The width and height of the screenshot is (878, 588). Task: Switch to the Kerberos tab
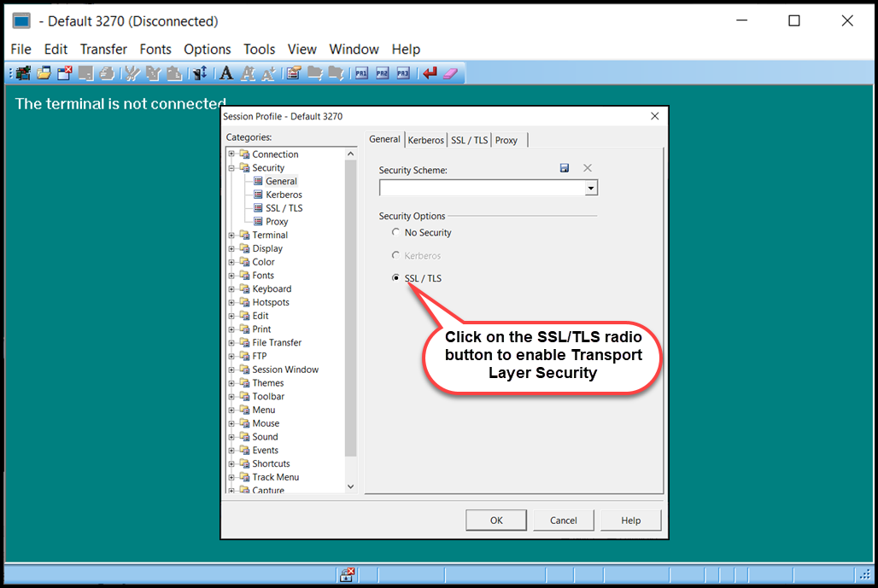coord(425,139)
